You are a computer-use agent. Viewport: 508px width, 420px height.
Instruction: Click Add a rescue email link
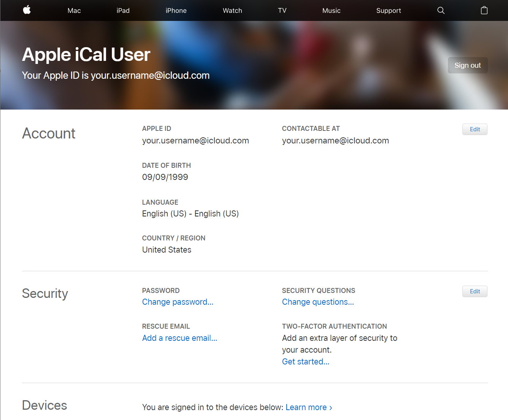click(x=179, y=338)
